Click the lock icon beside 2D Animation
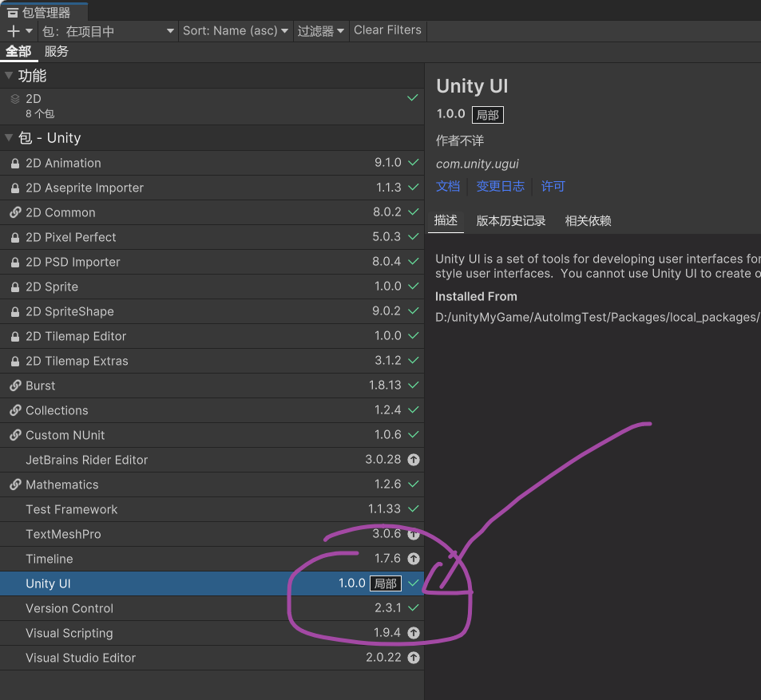Image resolution: width=761 pixels, height=700 pixels. coord(15,164)
